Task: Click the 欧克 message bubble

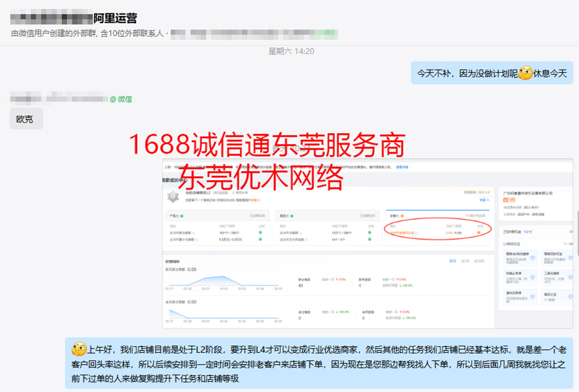Action: coord(26,119)
